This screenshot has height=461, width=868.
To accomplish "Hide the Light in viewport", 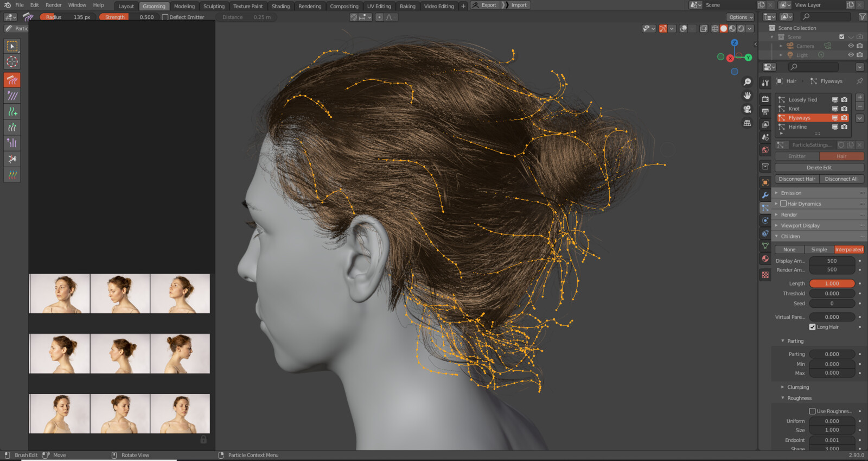I will [x=851, y=55].
